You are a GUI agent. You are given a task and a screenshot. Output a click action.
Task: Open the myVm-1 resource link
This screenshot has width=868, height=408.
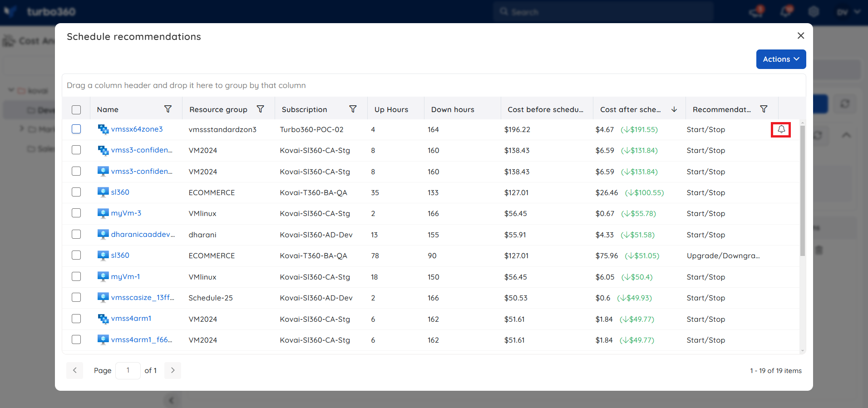click(125, 276)
